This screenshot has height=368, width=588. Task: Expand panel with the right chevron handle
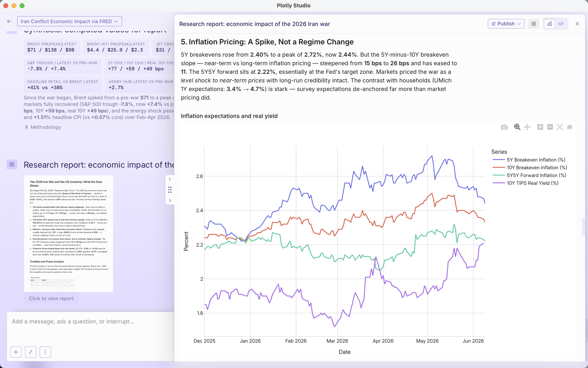pos(170,200)
